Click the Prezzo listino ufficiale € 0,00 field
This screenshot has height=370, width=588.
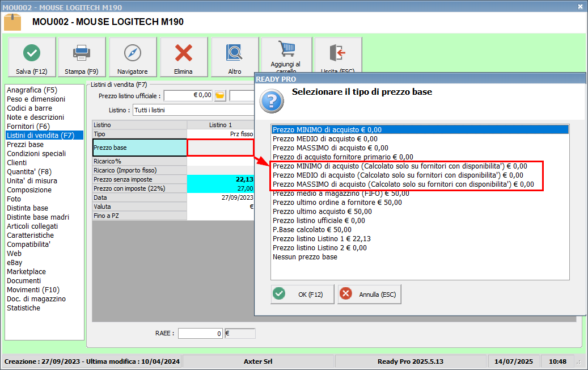[188, 95]
